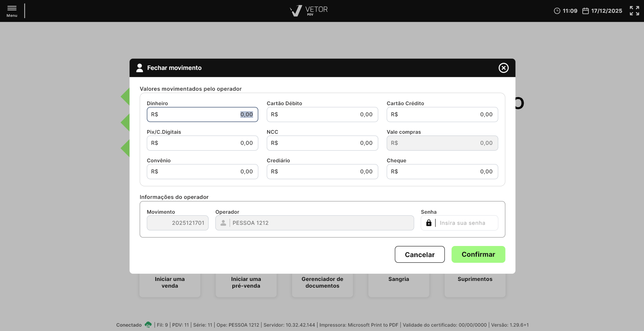Click the Crediário field label
The width and height of the screenshot is (644, 331).
278,161
